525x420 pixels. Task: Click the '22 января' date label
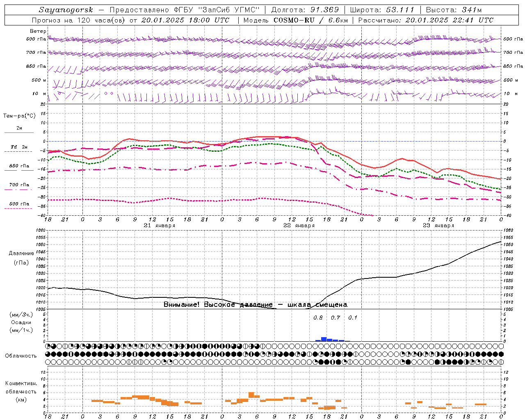coord(299,226)
